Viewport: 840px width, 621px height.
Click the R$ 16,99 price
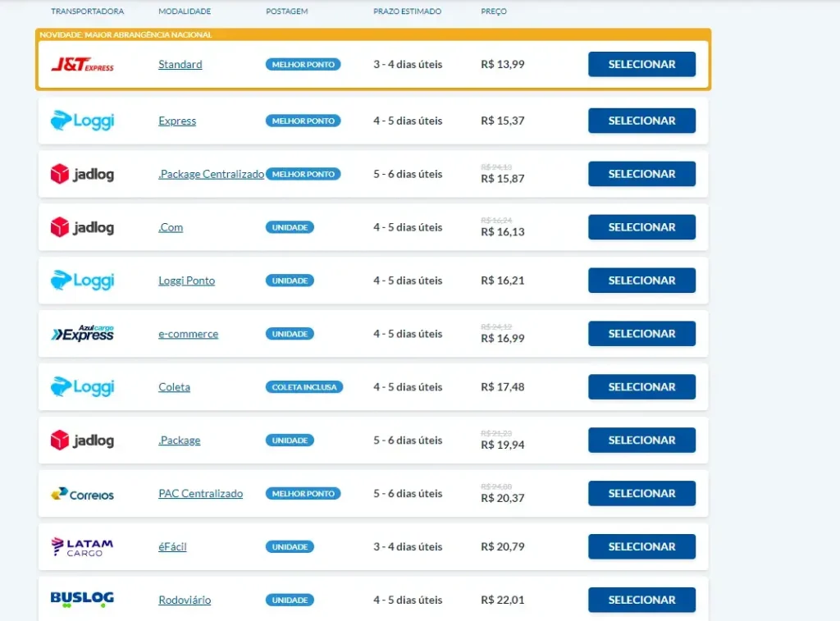pos(503,338)
